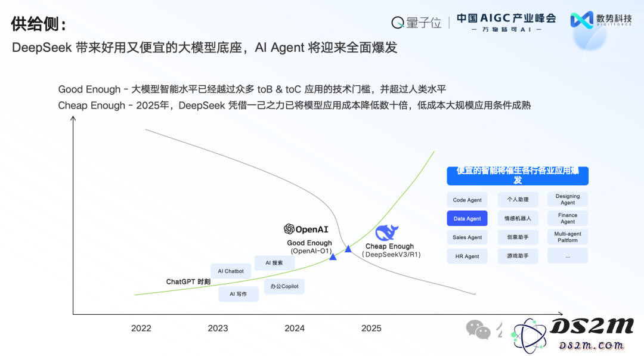Click the blue triangle marker below Good Enough
Screen dimensions: 644x356
coord(333,256)
